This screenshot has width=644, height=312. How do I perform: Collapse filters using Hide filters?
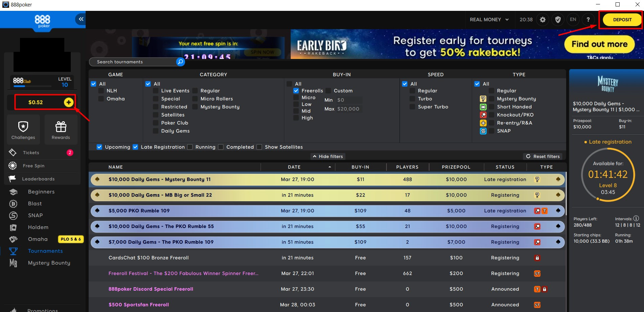click(x=328, y=157)
